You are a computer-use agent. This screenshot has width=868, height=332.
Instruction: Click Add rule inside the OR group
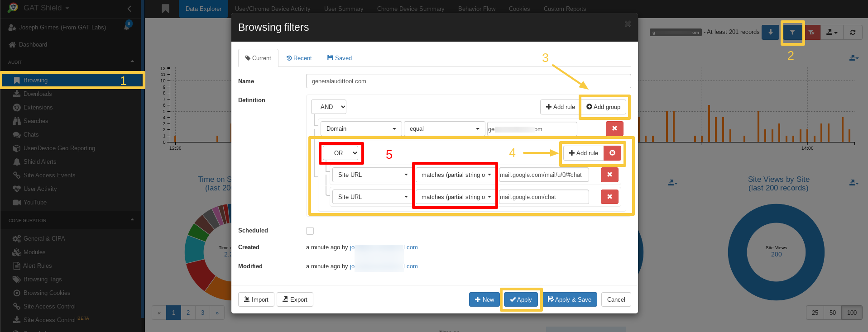(584, 153)
